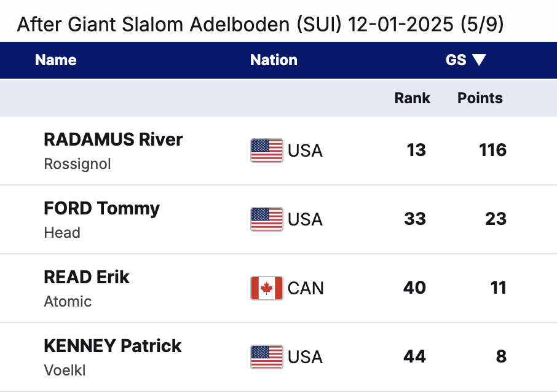Click the USA flag in Tommy Ford's row
Viewport: 557px width, 392px height.
click(x=266, y=219)
